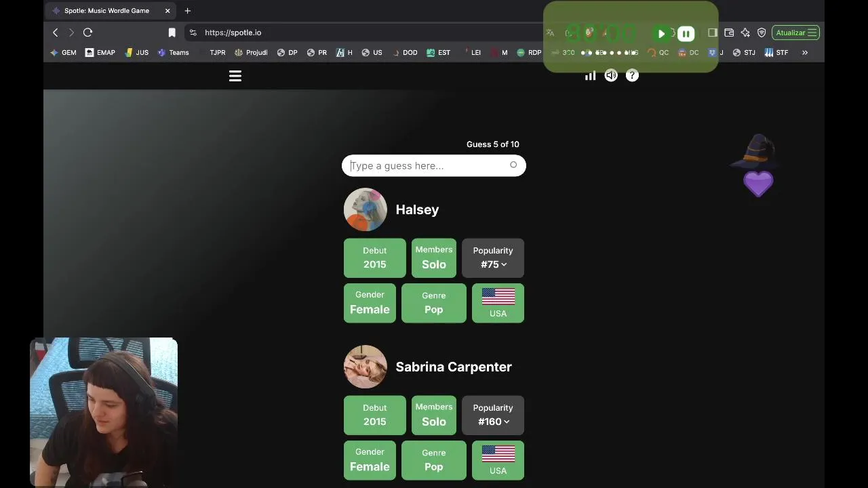Toggle the browser sidebar panel icon

(x=712, y=33)
